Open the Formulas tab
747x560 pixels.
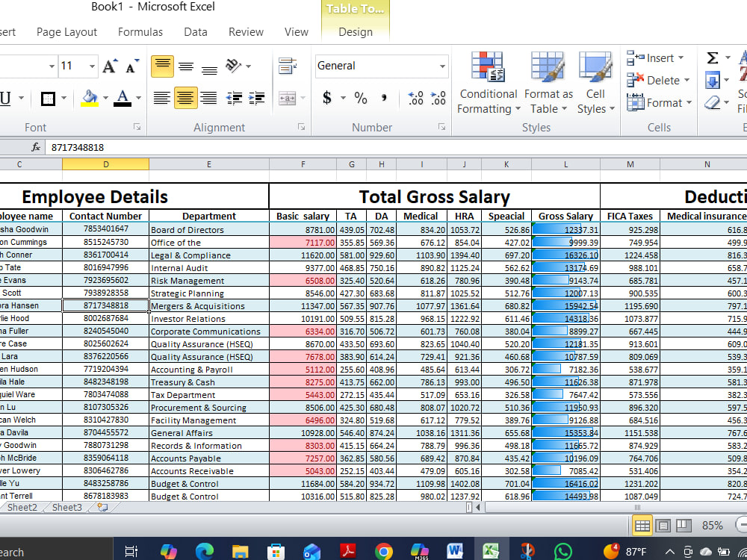click(x=140, y=32)
